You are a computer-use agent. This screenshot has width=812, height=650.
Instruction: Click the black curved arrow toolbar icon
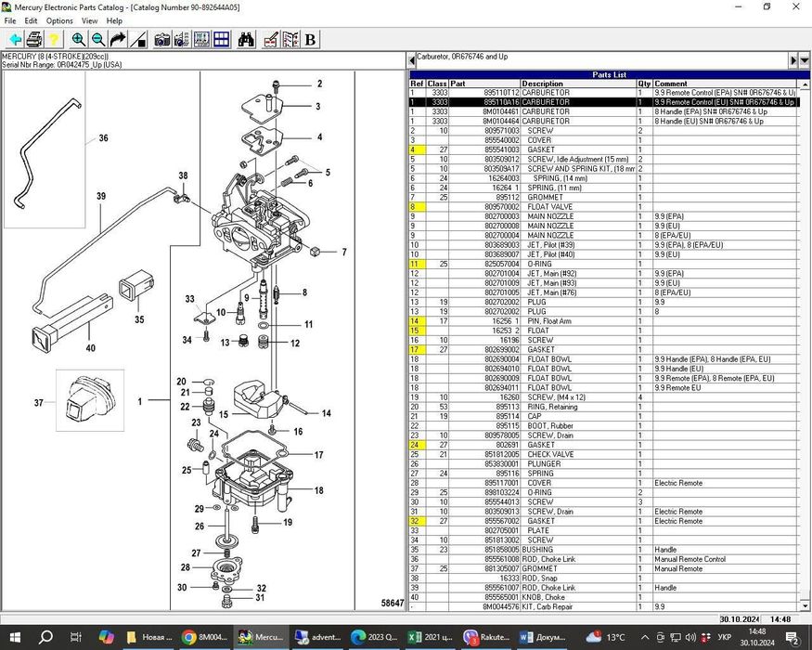[118, 39]
